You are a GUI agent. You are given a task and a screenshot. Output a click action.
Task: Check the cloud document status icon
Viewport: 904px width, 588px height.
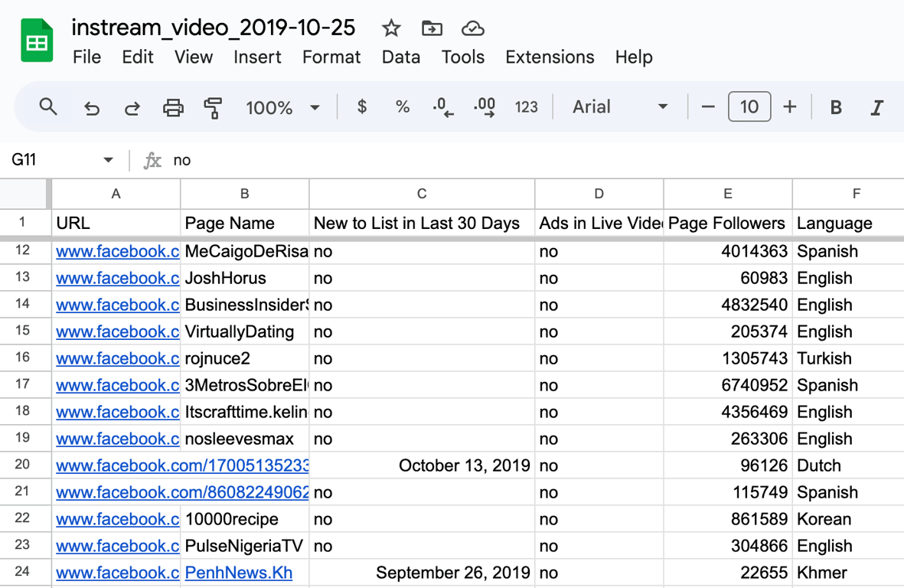click(x=473, y=28)
